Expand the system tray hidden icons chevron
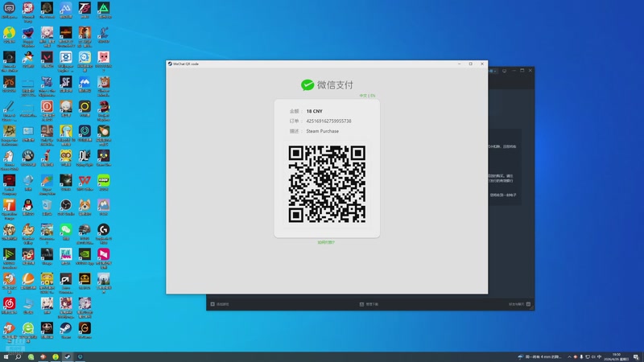644x362 pixels. click(x=569, y=357)
